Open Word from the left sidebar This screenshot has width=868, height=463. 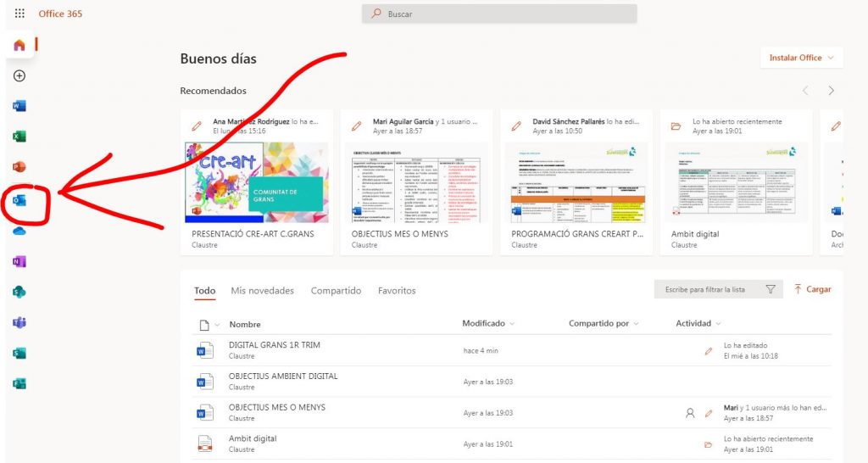[x=19, y=106]
